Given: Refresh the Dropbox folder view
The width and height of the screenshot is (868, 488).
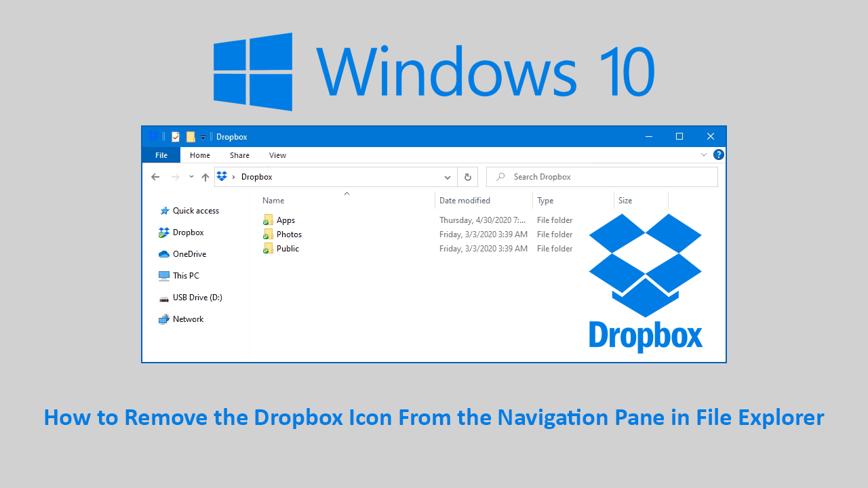Looking at the screenshot, I should coord(467,177).
